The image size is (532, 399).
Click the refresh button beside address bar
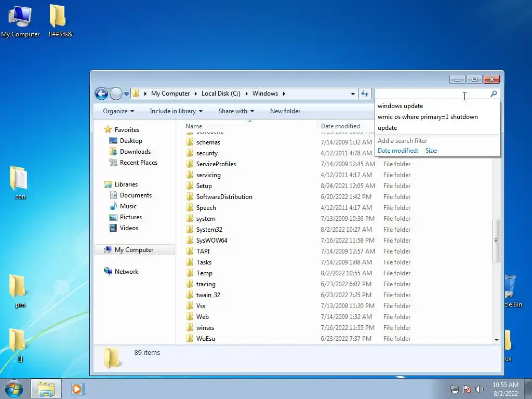click(x=365, y=94)
